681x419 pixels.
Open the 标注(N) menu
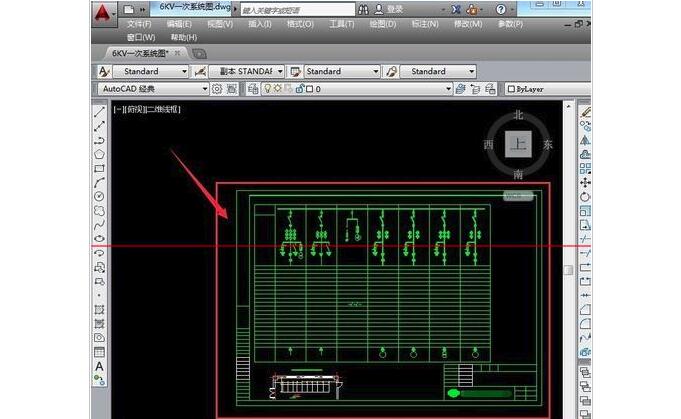pyautogui.click(x=425, y=24)
